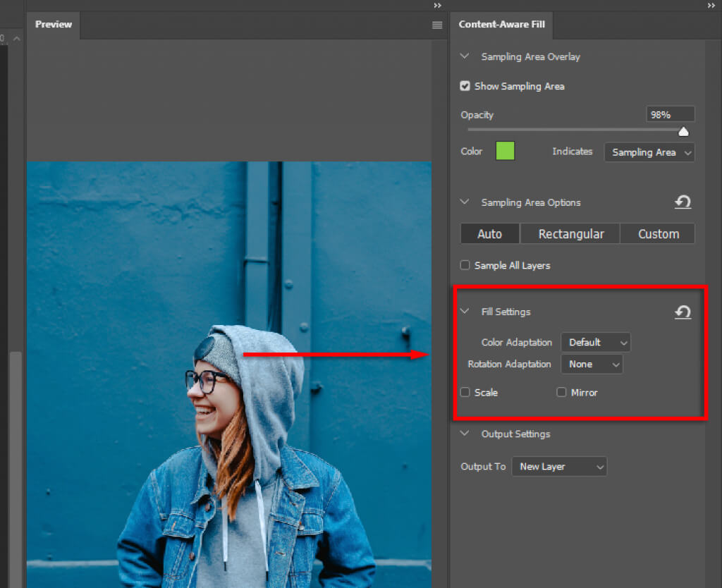Viewport: 722px width, 588px height.
Task: Reset the Sampling Area Options
Action: tap(682, 203)
